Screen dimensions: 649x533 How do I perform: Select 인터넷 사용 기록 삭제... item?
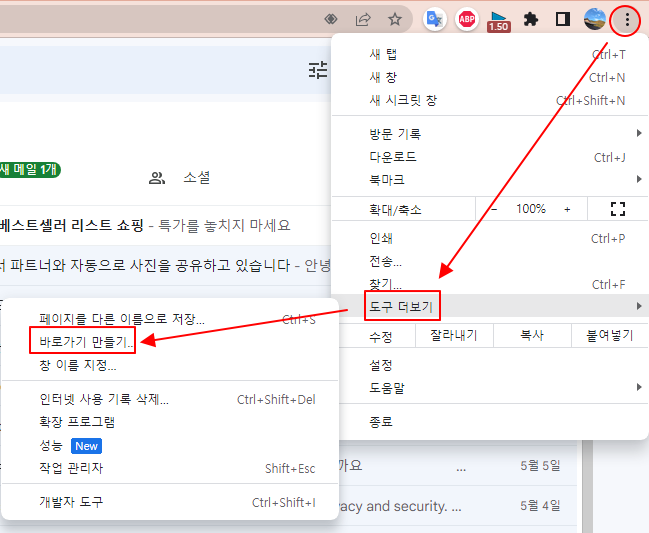coord(170,399)
